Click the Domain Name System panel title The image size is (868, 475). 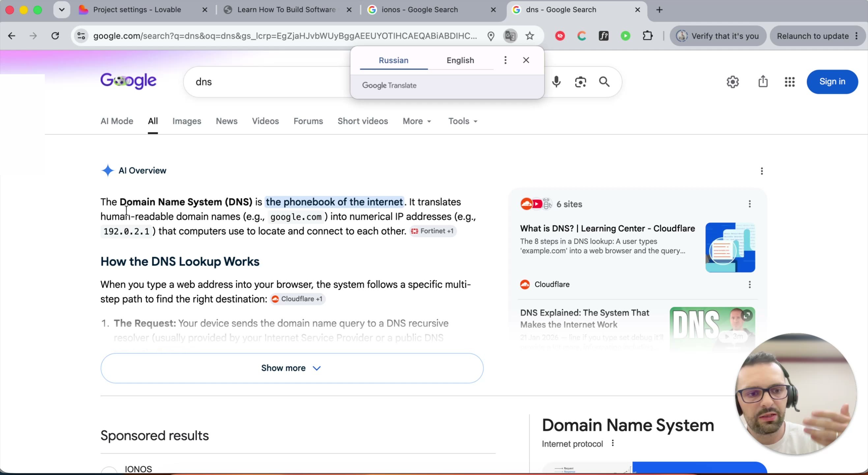(x=628, y=425)
